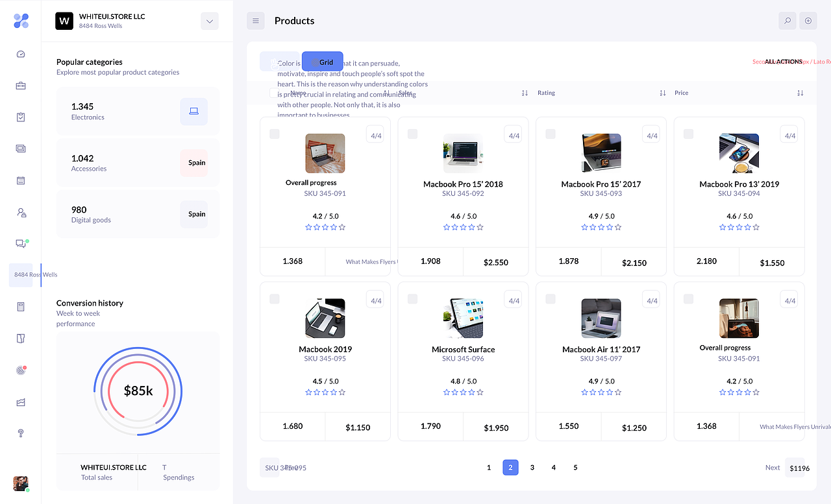Click the Spain badge on Digital goods card
Viewport: 831px width, 504px height.
click(193, 214)
